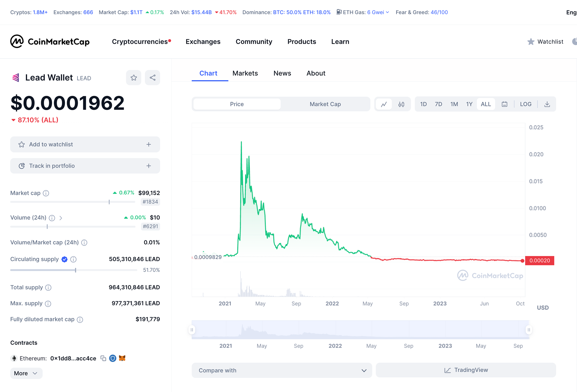The image size is (577, 392).
Task: Click the Watchlist star in header
Action: coord(531,42)
